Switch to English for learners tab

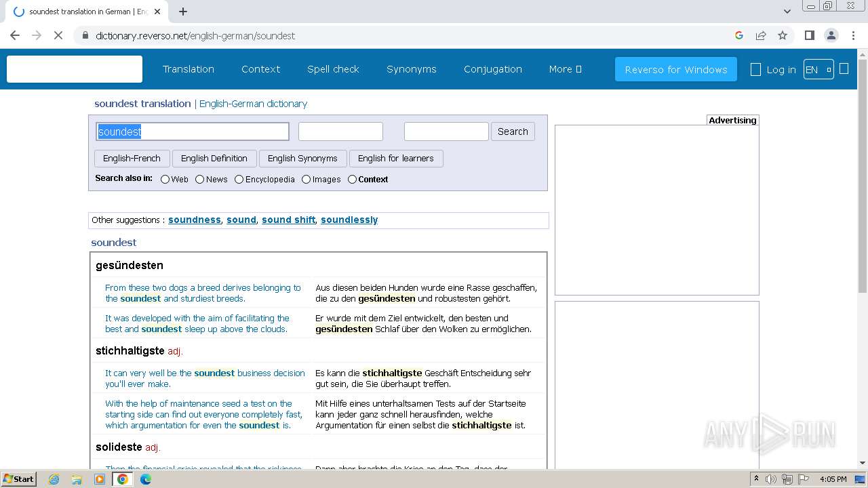(396, 159)
